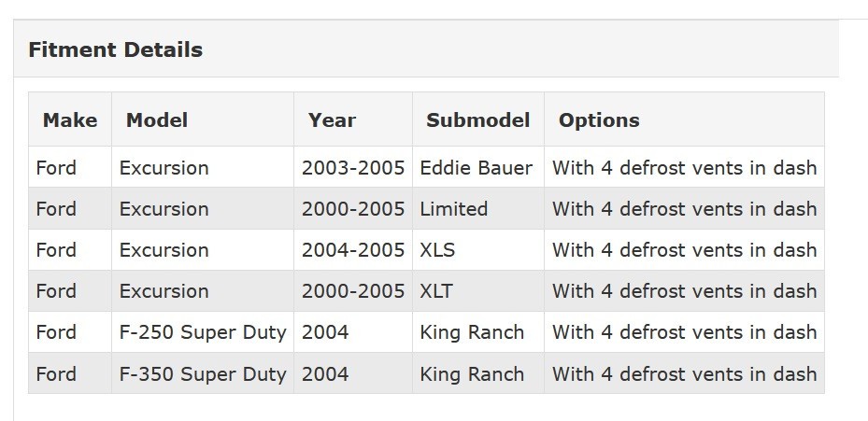
Task: Click the 2003-2005 year cell
Action: tap(352, 168)
